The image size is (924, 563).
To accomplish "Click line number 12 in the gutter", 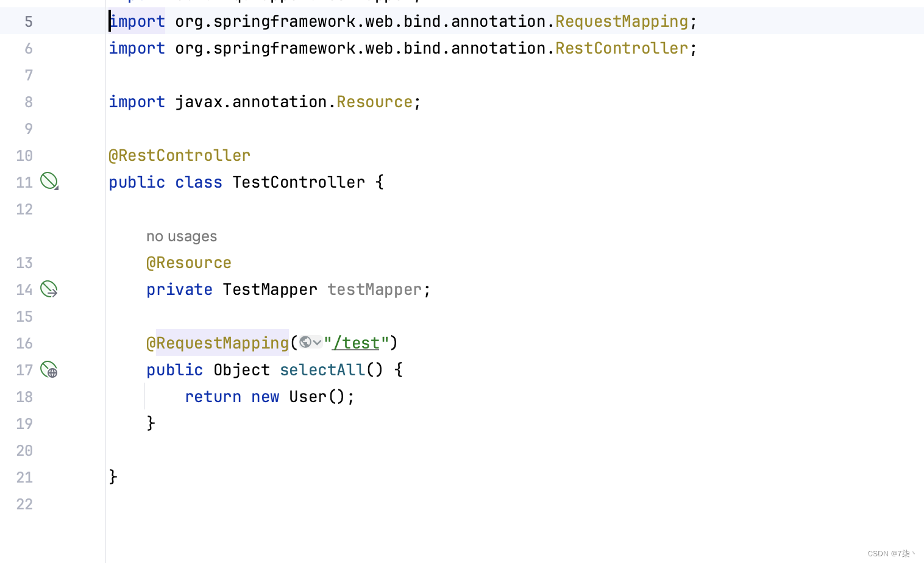I will [24, 210].
